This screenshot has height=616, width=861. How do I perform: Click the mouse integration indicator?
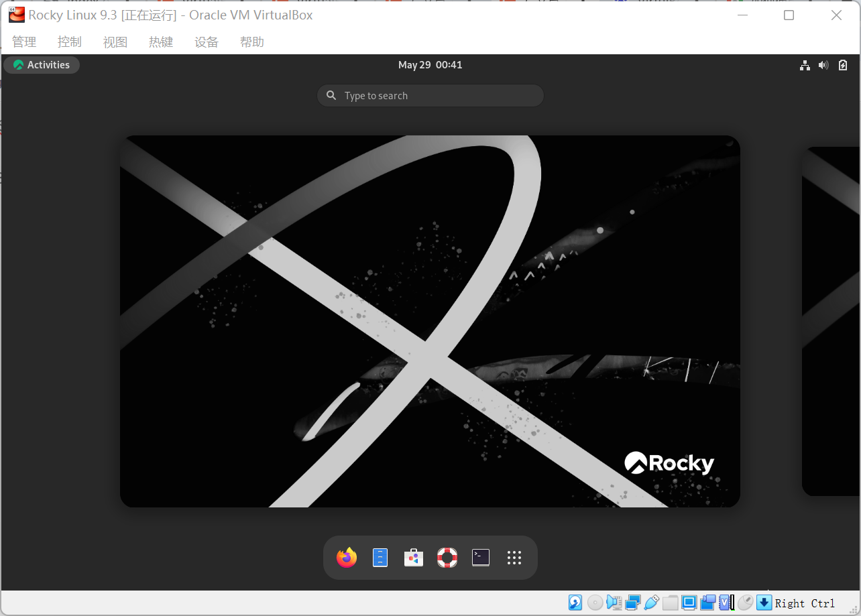click(x=745, y=603)
